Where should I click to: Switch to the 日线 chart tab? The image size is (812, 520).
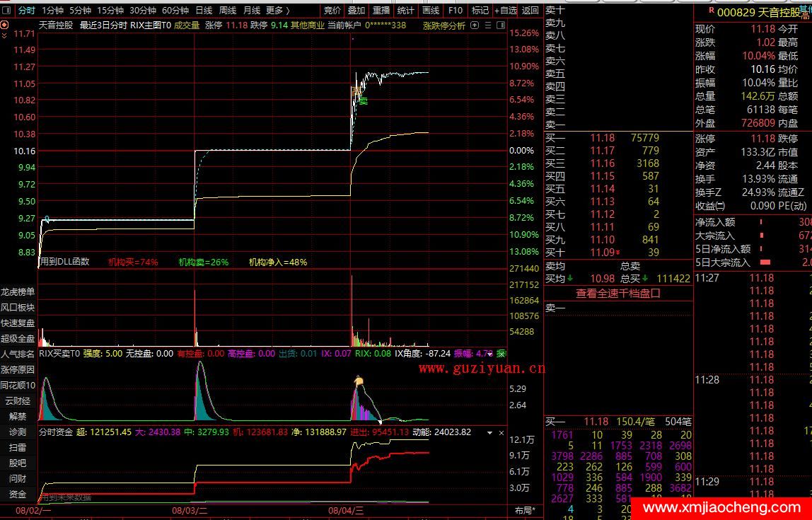204,11
